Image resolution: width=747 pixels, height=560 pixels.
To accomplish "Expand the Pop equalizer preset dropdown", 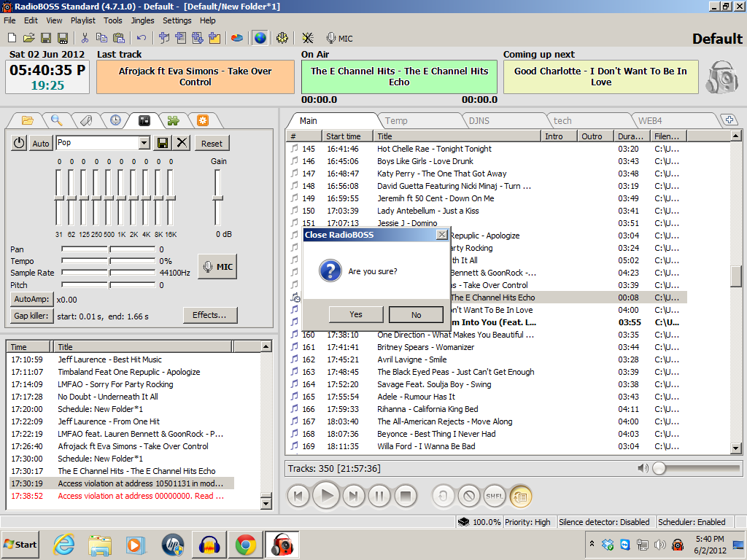I will point(144,143).
